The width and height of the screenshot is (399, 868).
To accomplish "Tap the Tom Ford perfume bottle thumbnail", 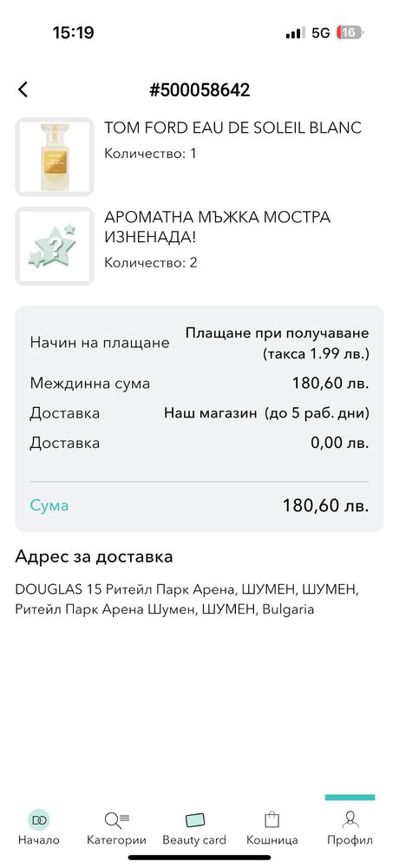I will tap(55, 156).
